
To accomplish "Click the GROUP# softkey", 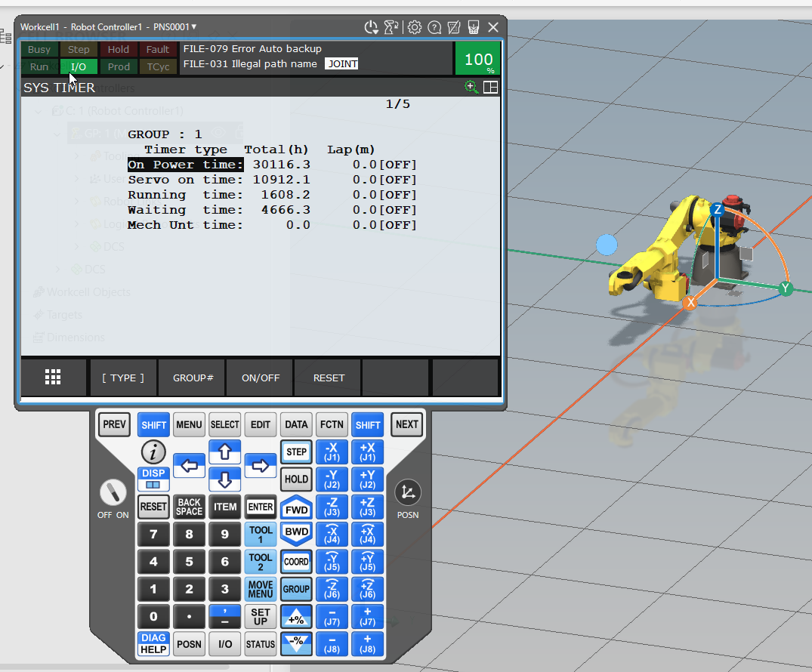I will tap(193, 378).
